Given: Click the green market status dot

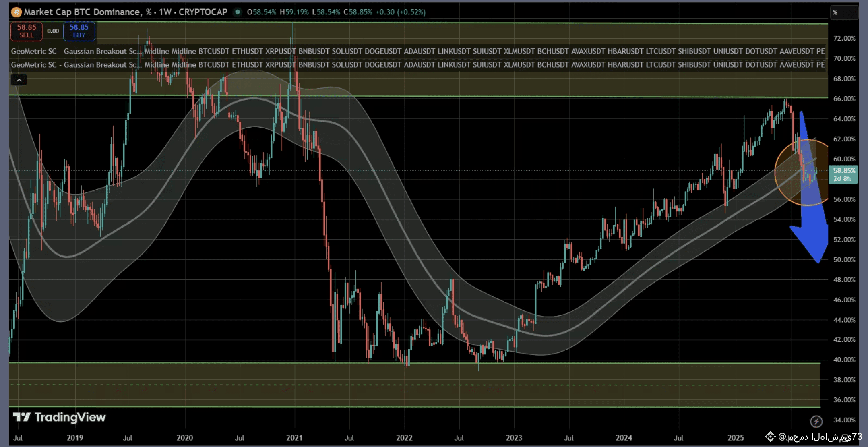Looking at the screenshot, I should pos(238,12).
